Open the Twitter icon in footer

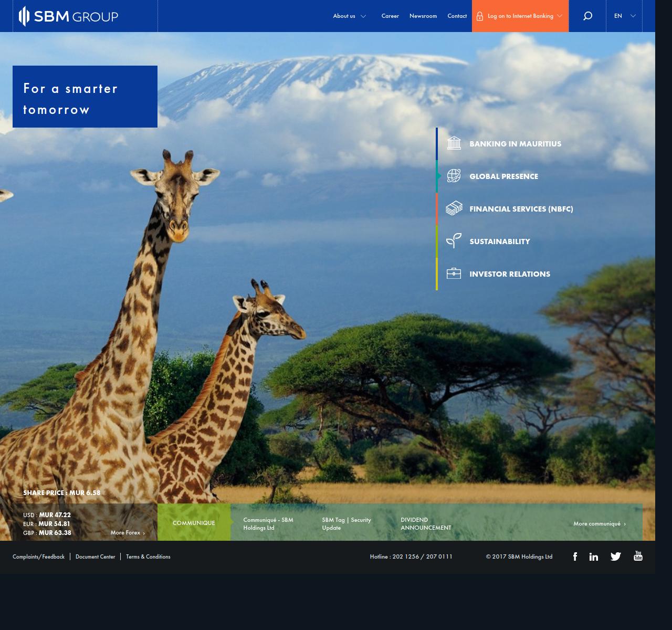coord(615,556)
